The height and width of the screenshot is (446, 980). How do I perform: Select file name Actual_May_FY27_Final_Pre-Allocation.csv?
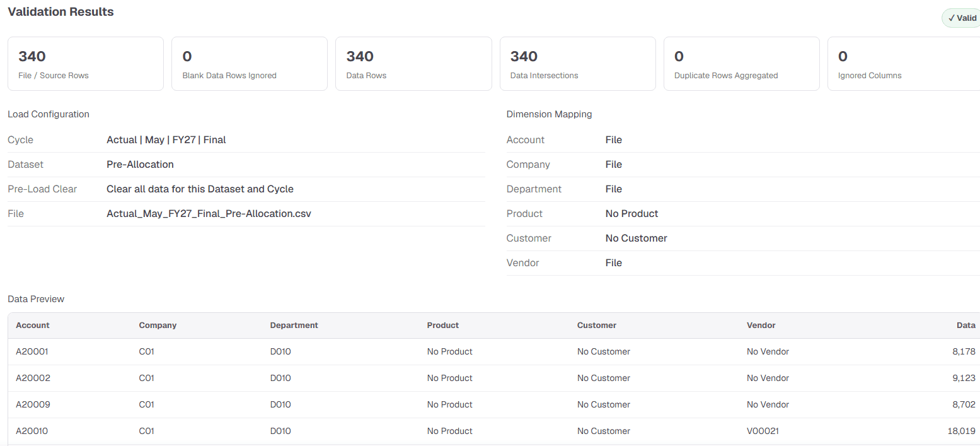pyautogui.click(x=209, y=214)
